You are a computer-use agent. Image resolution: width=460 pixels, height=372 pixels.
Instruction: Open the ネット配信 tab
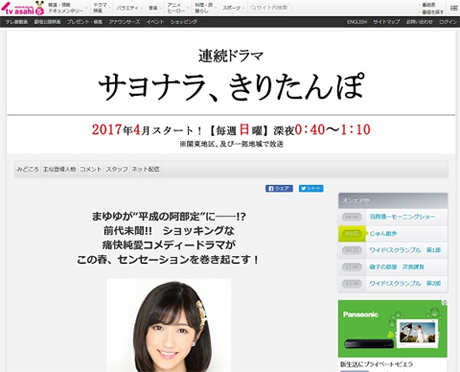(145, 169)
